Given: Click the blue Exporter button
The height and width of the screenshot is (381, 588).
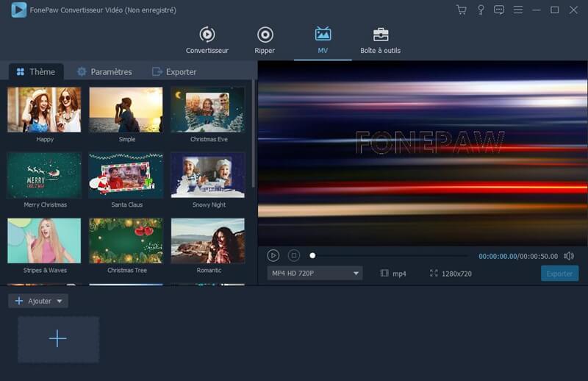Looking at the screenshot, I should [x=559, y=274].
